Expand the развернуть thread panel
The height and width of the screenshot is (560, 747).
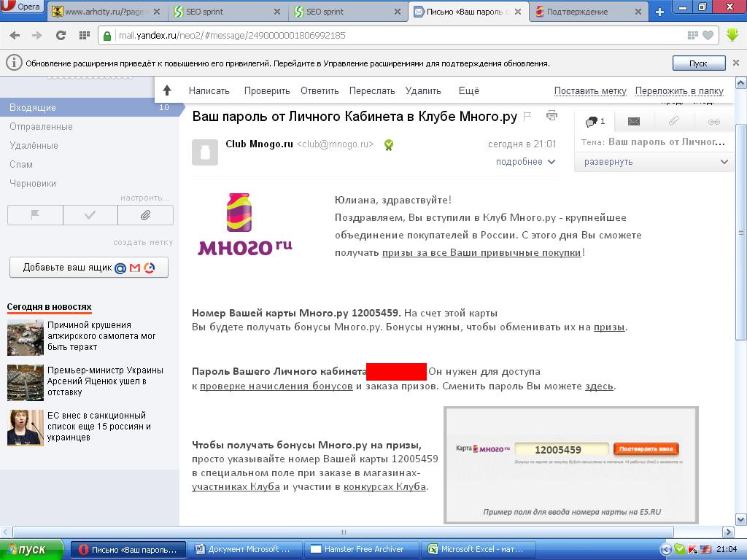point(654,162)
